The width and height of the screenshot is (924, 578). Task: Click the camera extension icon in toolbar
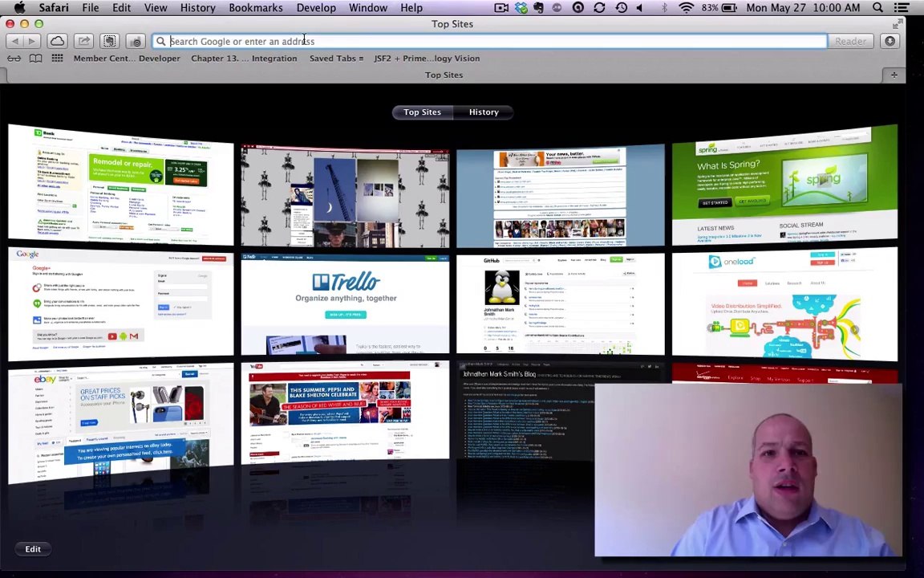click(x=136, y=41)
